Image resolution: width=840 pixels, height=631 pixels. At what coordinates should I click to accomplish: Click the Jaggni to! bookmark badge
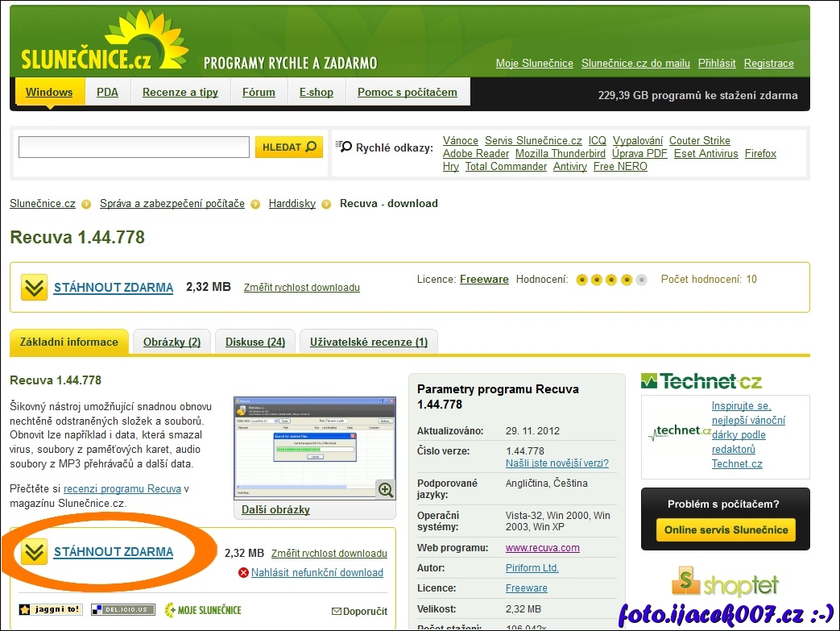click(x=50, y=609)
